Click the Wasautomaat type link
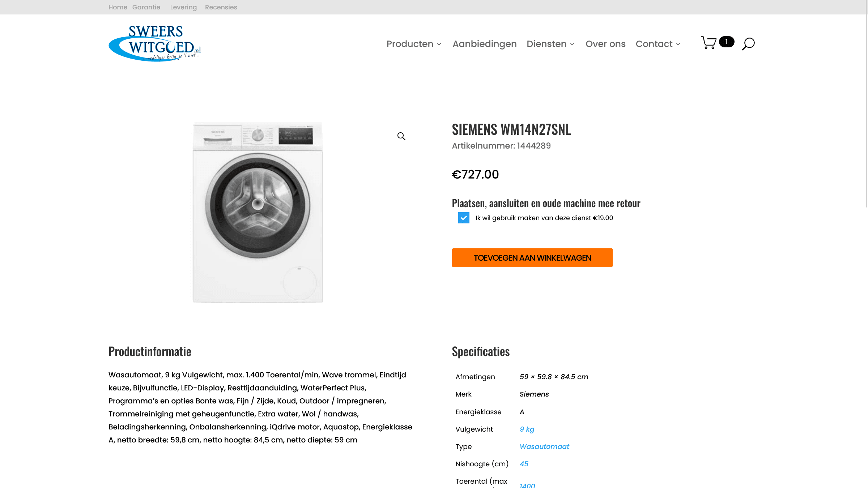The width and height of the screenshot is (868, 488). tap(544, 446)
